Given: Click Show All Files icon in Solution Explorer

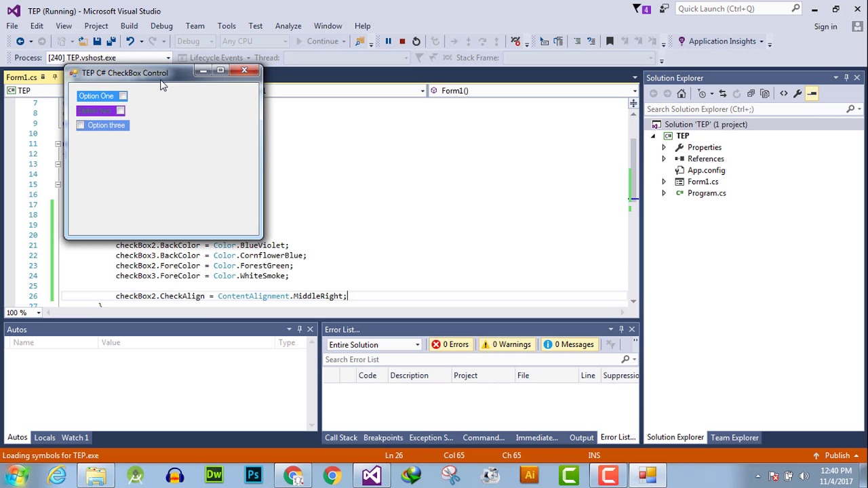Looking at the screenshot, I should click(x=765, y=94).
